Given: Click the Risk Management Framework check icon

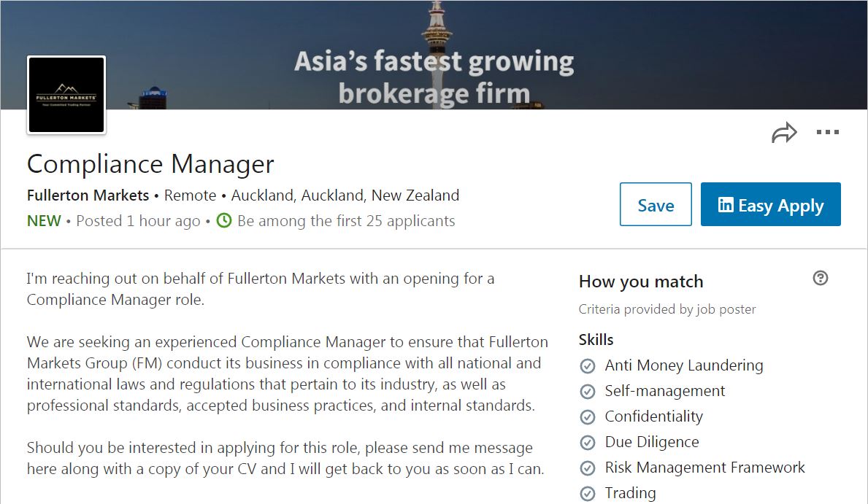Looking at the screenshot, I should (587, 468).
